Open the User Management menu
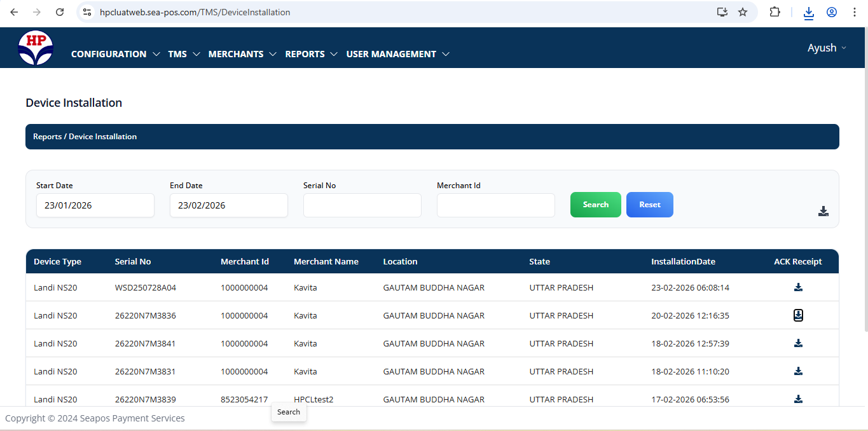868x431 pixels. (x=397, y=54)
